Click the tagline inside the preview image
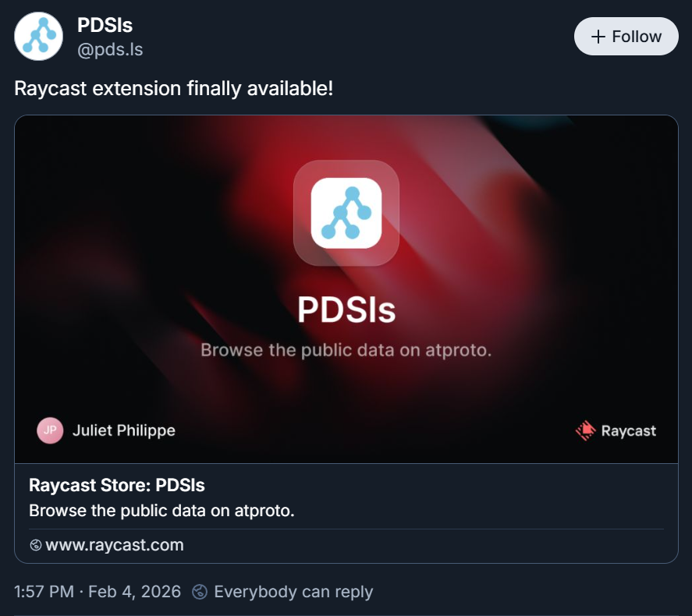 [x=346, y=350]
